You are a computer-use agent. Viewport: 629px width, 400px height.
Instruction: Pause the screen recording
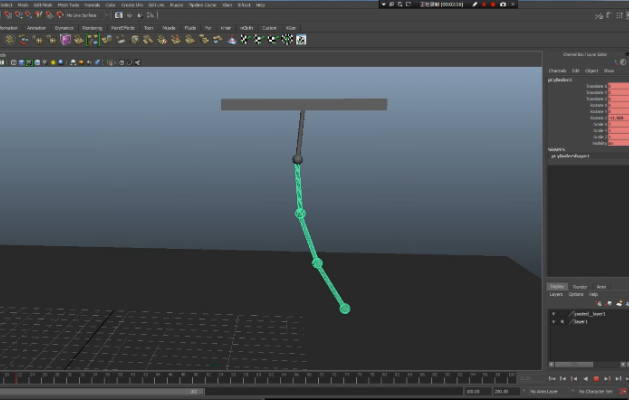click(x=484, y=4)
